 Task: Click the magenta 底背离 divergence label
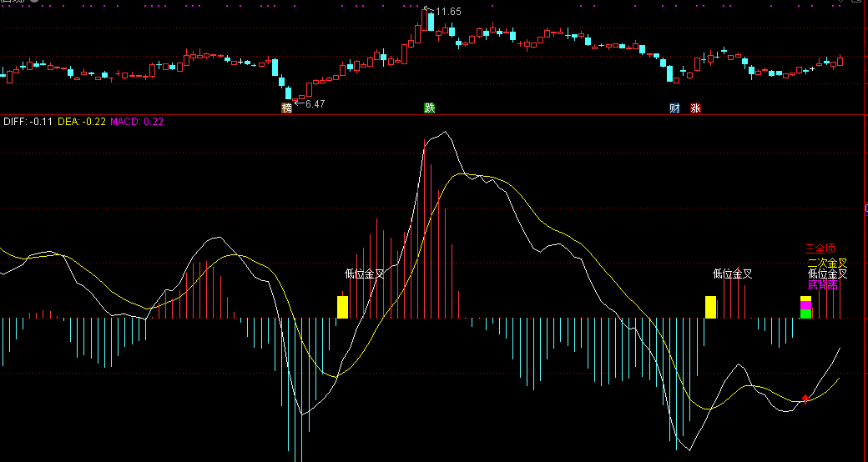pyautogui.click(x=822, y=284)
